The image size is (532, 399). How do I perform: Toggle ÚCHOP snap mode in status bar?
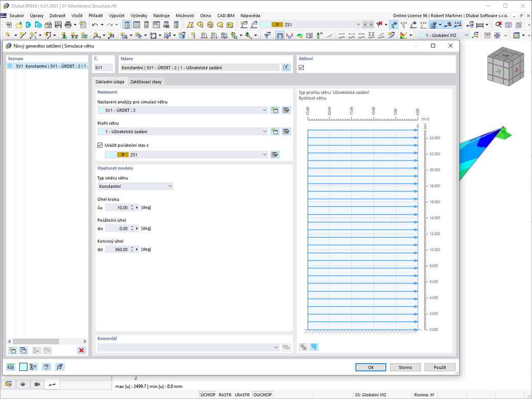coord(207,394)
